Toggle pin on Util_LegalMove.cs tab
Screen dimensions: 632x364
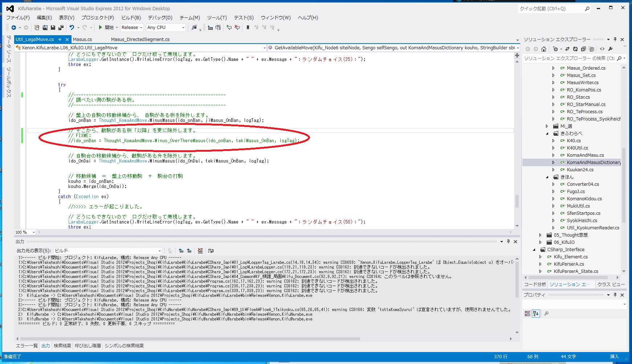coord(60,40)
